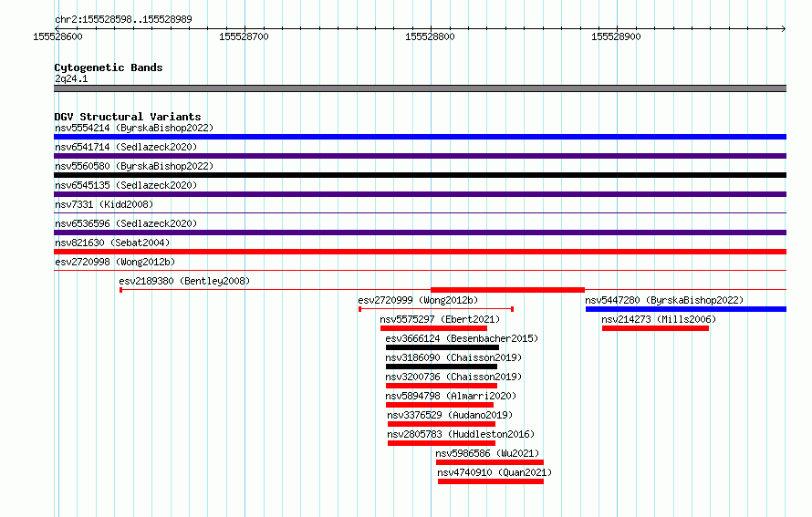Open the nsv5986586 (Wu2021) label
The width and height of the screenshot is (812, 517).
[x=487, y=453]
